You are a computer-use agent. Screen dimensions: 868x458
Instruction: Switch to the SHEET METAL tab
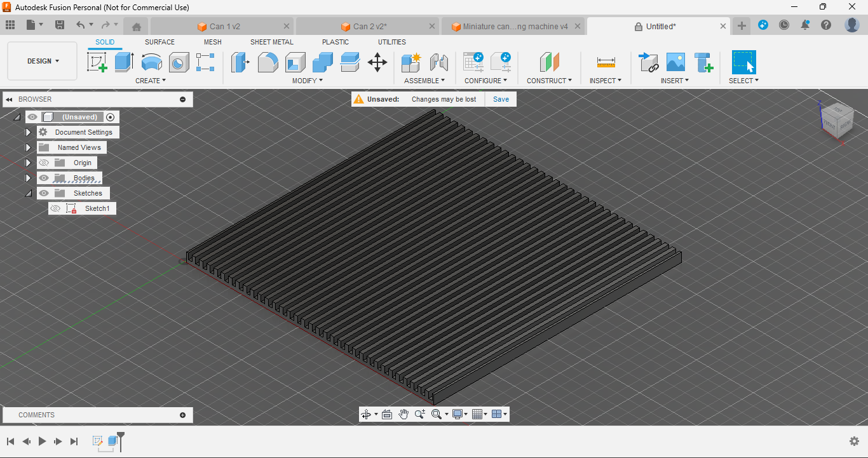(271, 42)
